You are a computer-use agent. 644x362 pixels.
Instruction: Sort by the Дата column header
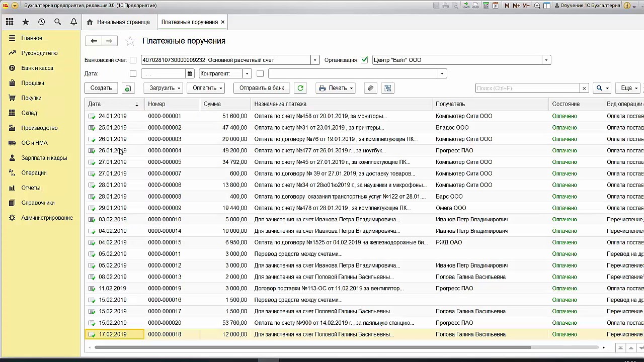click(x=115, y=104)
